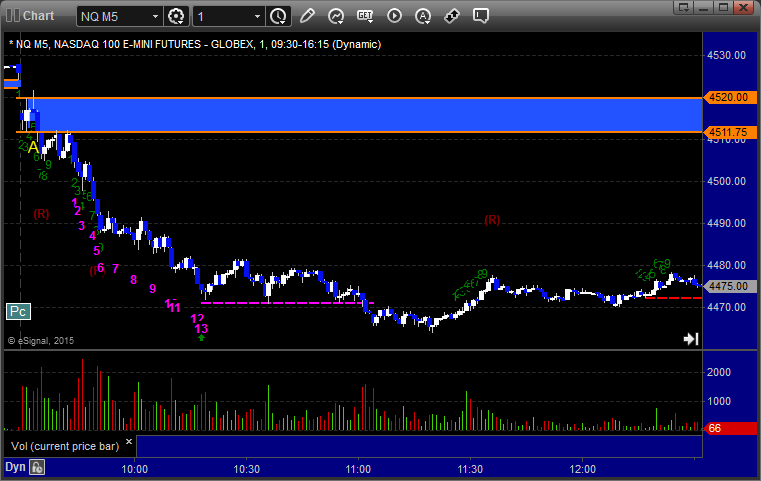Open the studies chart-line icon

[336, 16]
